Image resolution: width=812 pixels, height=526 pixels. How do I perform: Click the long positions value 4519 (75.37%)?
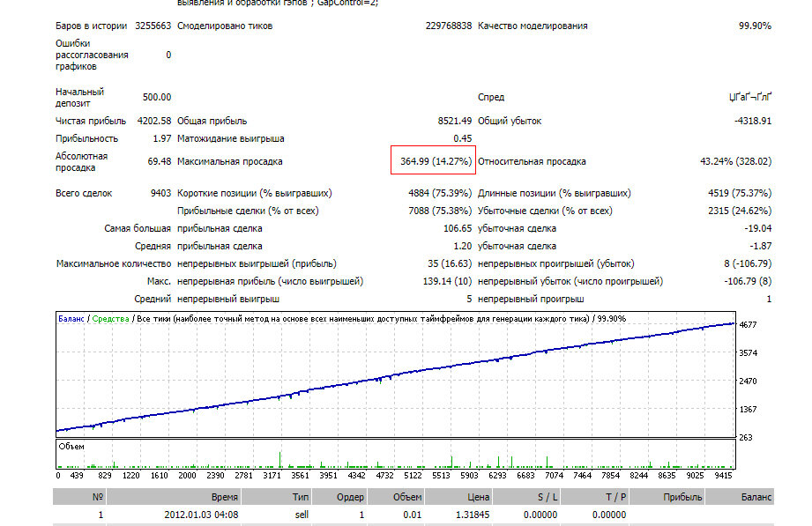pyautogui.click(x=740, y=194)
